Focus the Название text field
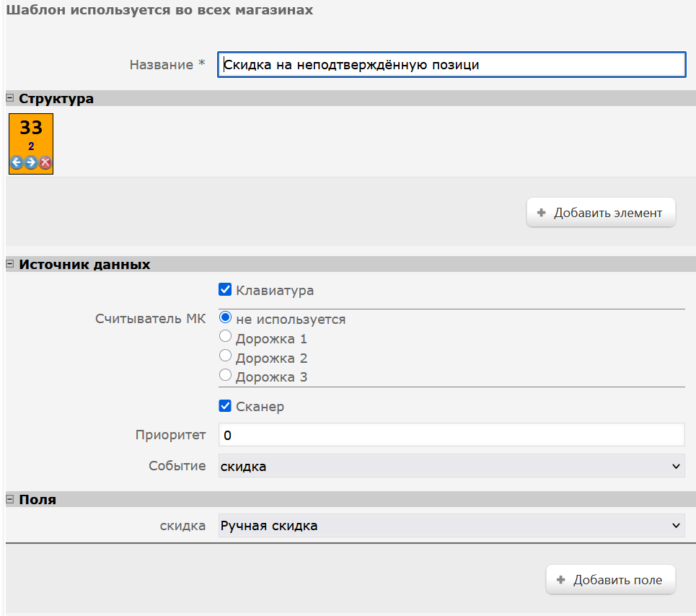The width and height of the screenshot is (696, 616). coord(451,64)
